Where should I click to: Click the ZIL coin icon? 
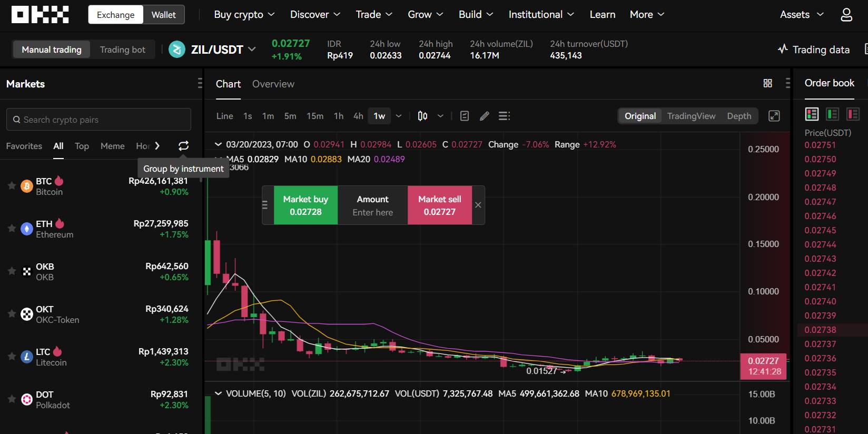pos(177,50)
